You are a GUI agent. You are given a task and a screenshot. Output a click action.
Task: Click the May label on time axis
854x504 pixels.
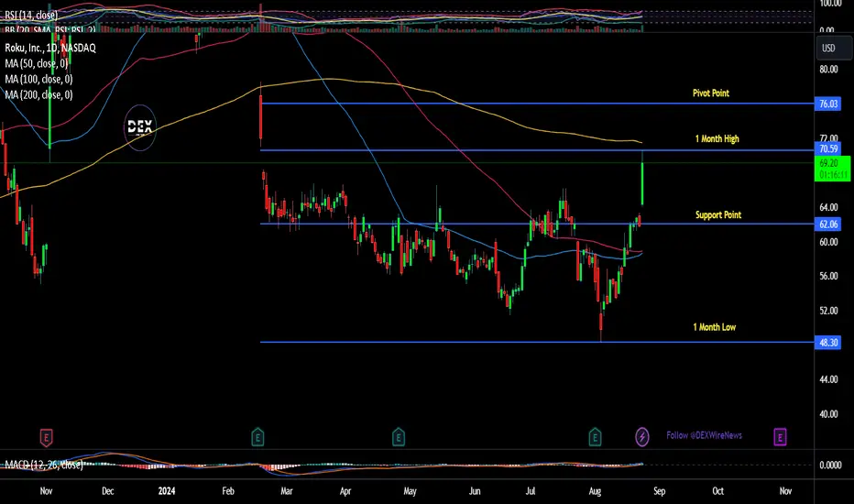[411, 491]
